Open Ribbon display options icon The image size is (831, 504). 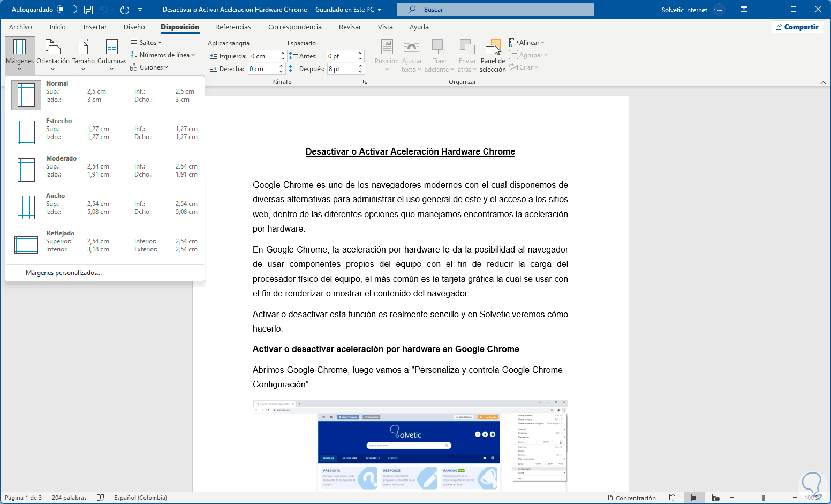click(744, 10)
